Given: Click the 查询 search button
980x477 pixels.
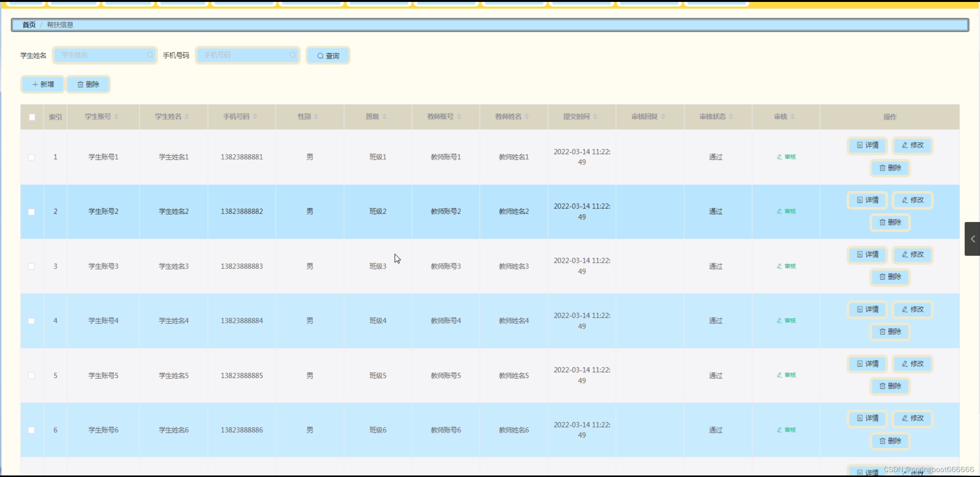Looking at the screenshot, I should pyautogui.click(x=328, y=56).
